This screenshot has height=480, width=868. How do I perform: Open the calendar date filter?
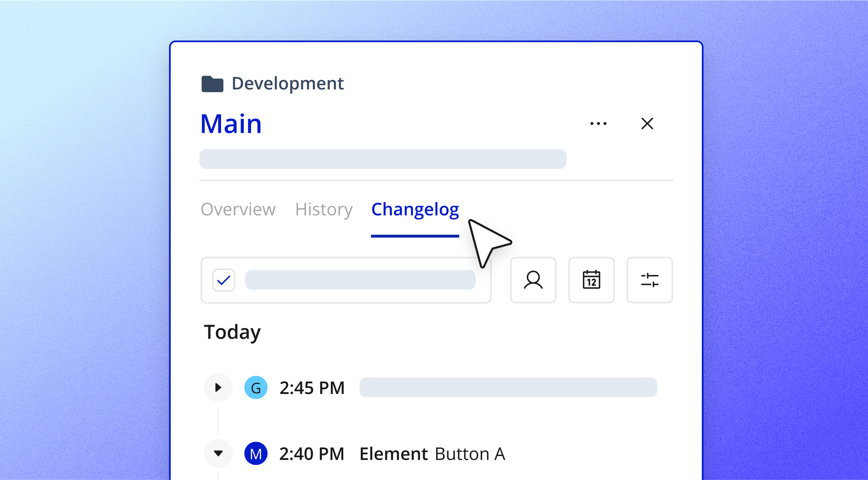pos(591,280)
